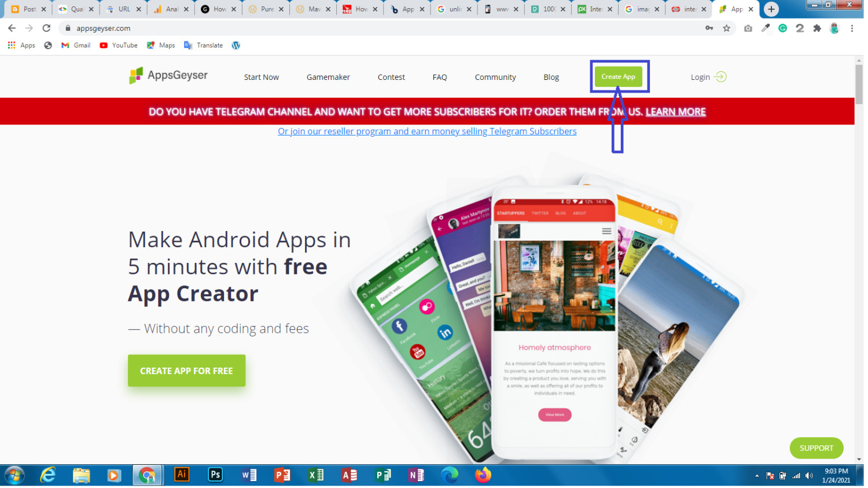Screen dimensions: 868x488
Task: Bookmark this page with the star icon
Action: (727, 28)
